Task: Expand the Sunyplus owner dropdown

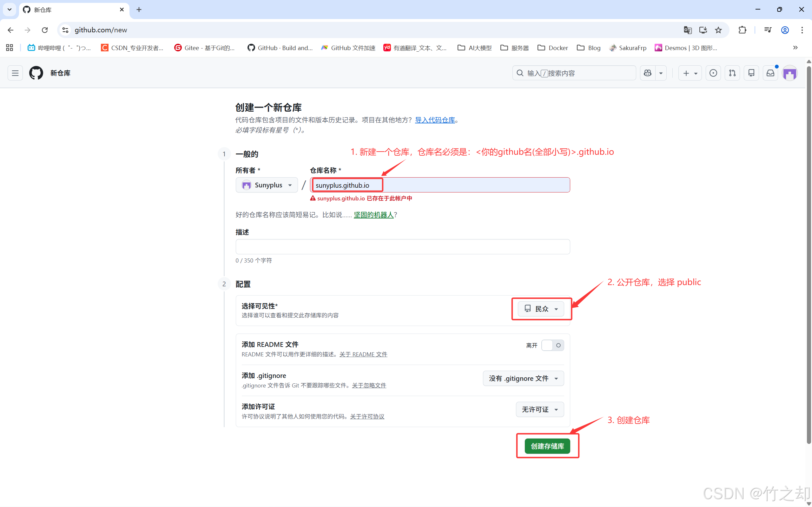Action: pos(267,185)
